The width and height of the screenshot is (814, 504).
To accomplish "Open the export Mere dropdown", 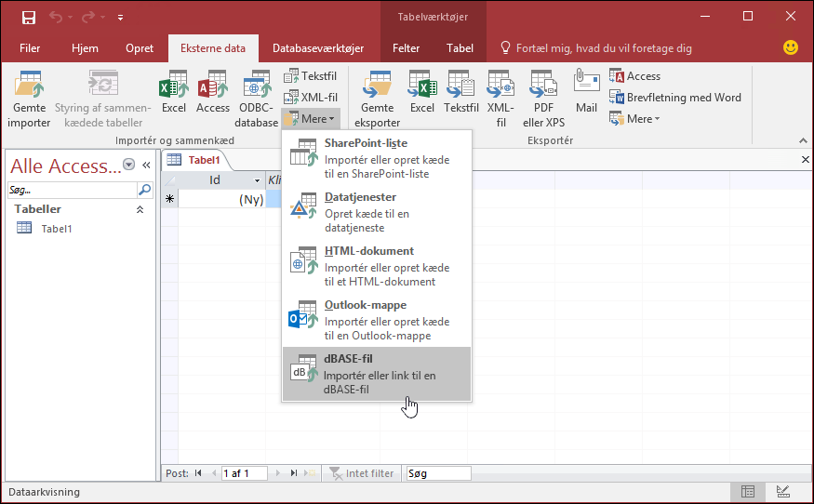I will [x=634, y=119].
